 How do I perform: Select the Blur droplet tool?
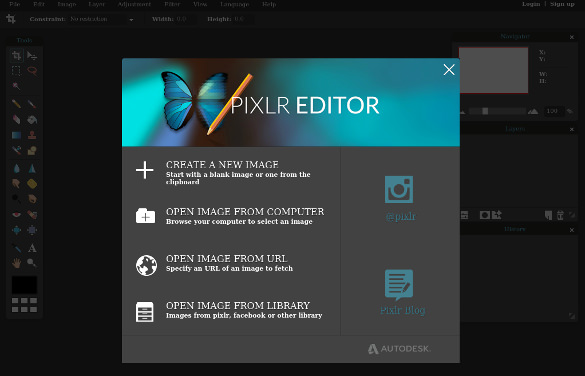point(16,168)
